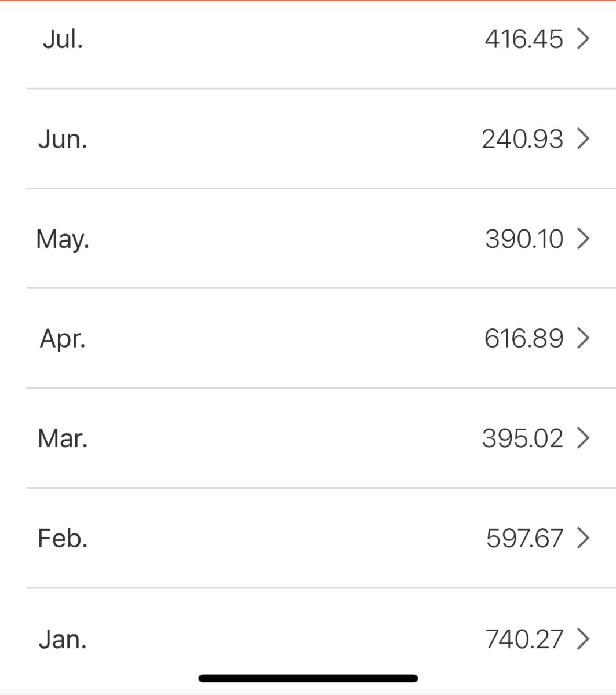The width and height of the screenshot is (616, 695).
Task: Tap the chevron next to 395.02
Action: [584, 438]
